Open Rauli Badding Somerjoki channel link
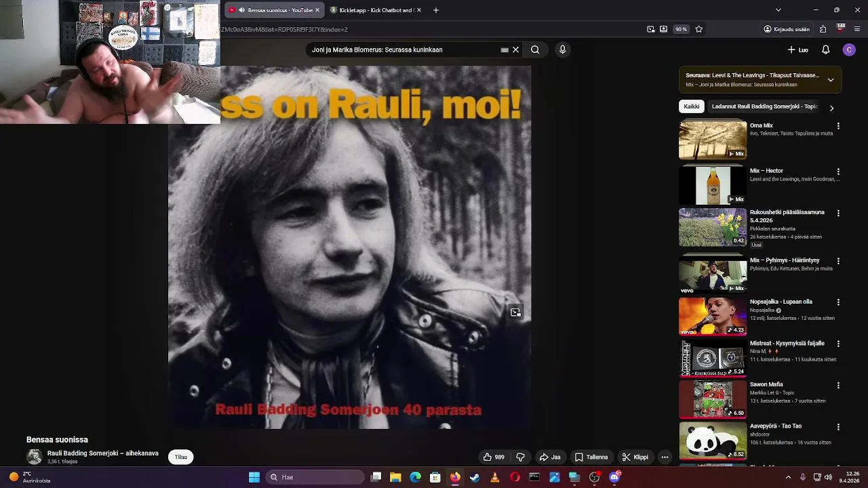Viewport: 868px width, 488px height. click(x=102, y=453)
